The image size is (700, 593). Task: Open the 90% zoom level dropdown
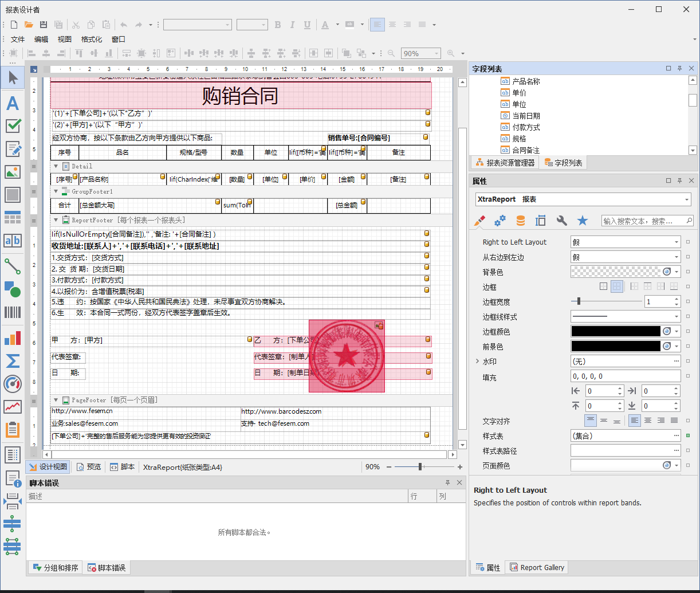pos(436,53)
